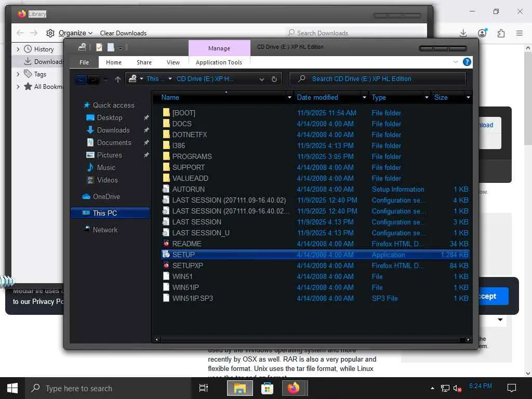Open the Share ribbon tab
Image resolution: width=532 pixels, height=399 pixels.
coord(144,62)
